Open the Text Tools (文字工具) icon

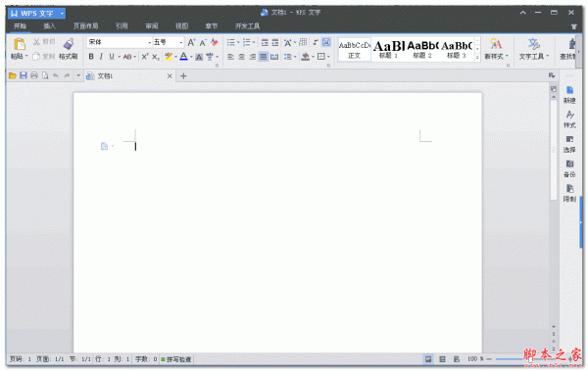coord(534,44)
